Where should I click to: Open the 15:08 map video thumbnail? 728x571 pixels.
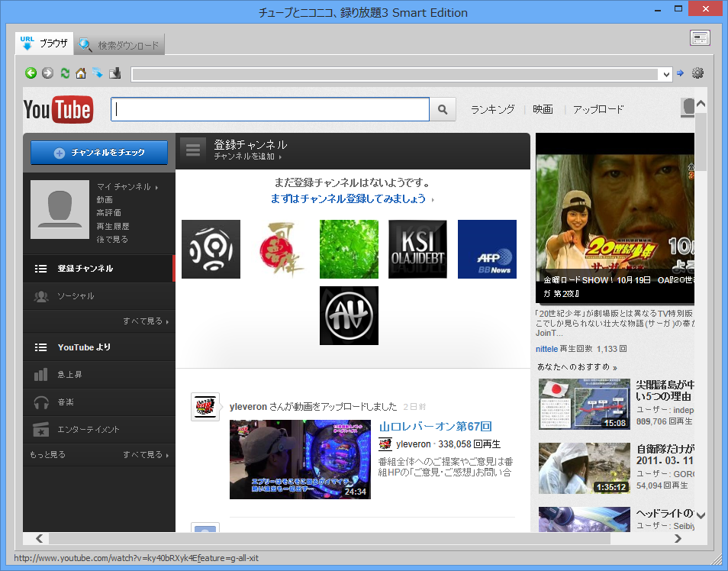(584, 404)
